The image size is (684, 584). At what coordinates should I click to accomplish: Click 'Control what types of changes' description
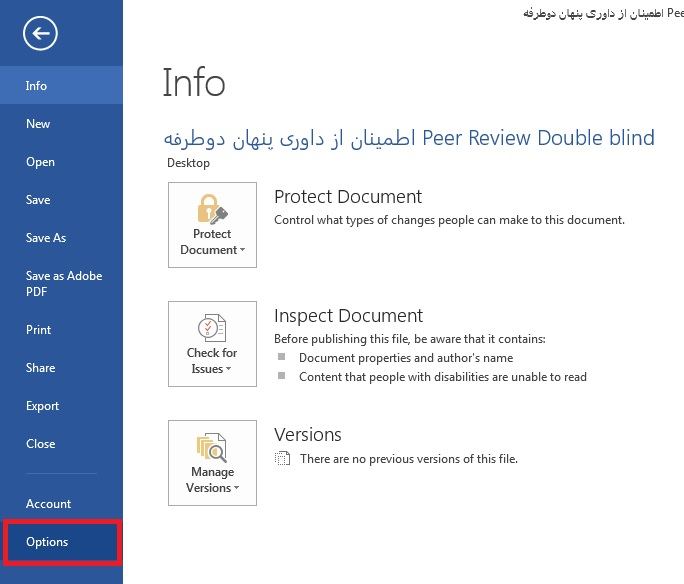449,220
